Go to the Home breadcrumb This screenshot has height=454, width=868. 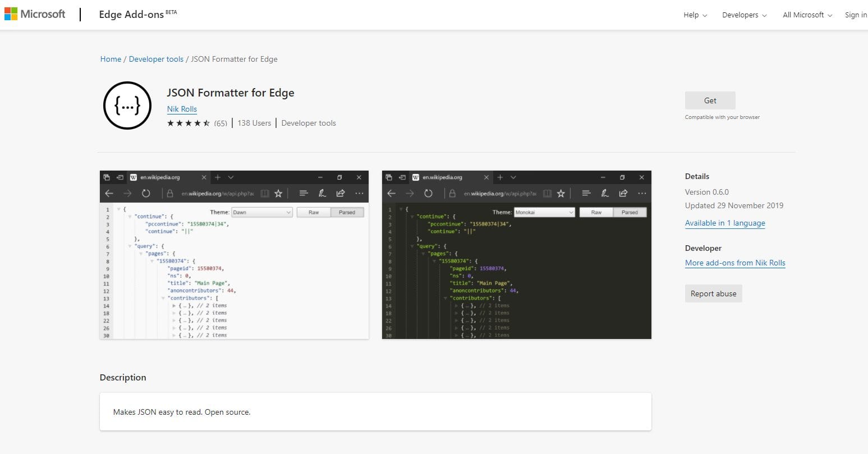pyautogui.click(x=111, y=59)
